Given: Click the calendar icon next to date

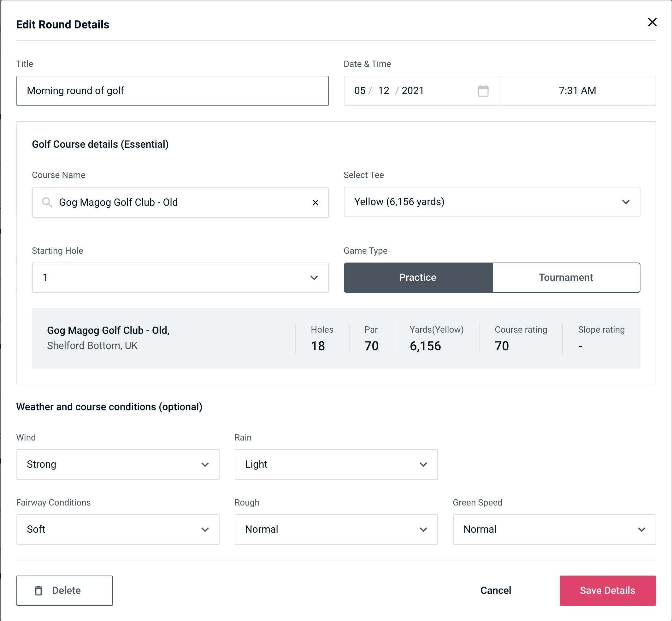Looking at the screenshot, I should coord(484,91).
